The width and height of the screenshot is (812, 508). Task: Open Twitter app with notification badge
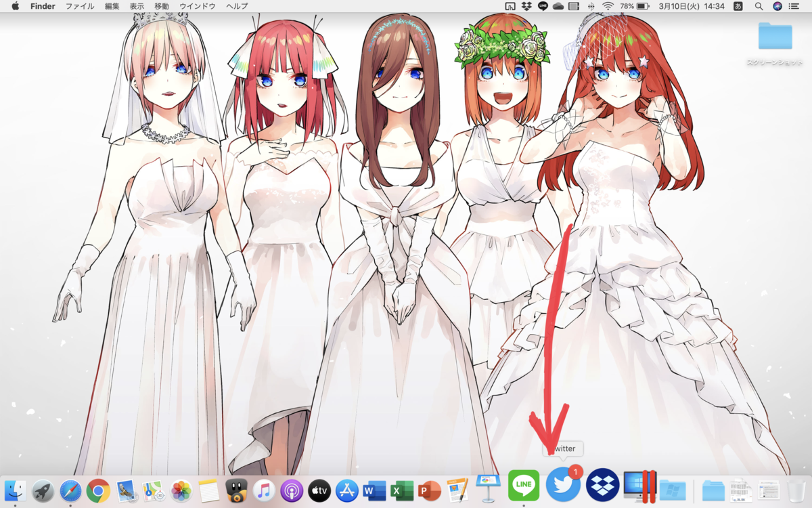tap(563, 485)
